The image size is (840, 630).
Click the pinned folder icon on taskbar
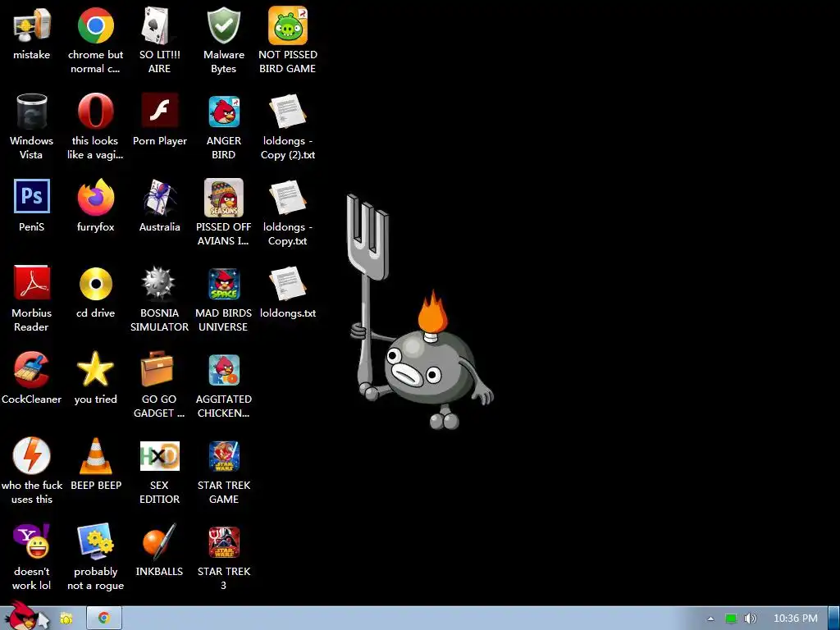click(66, 619)
